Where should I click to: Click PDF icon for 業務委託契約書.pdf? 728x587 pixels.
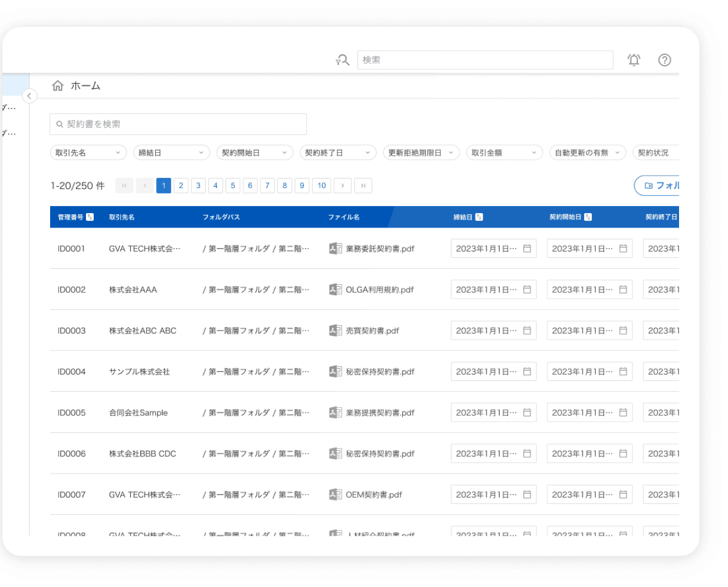click(335, 248)
